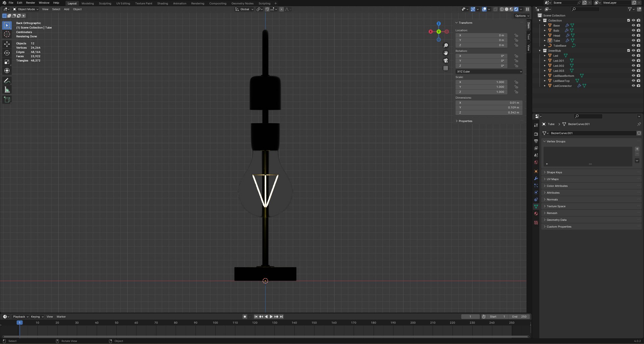Open the Tool properties tab icon
Image resolution: width=644 pixels, height=344 pixels.
point(536,125)
